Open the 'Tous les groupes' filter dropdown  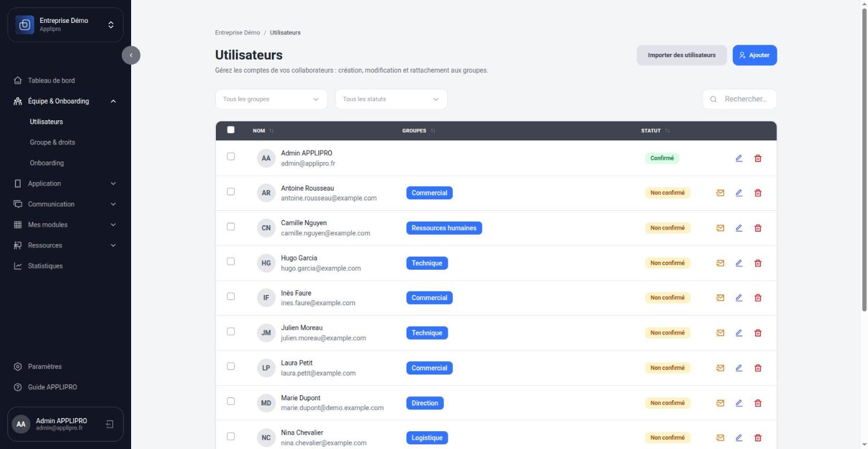(x=271, y=99)
